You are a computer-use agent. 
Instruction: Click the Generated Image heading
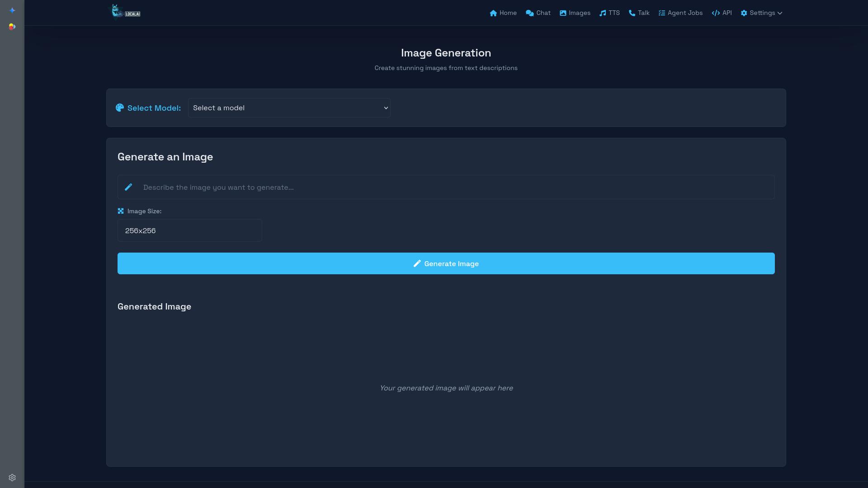coord(154,306)
